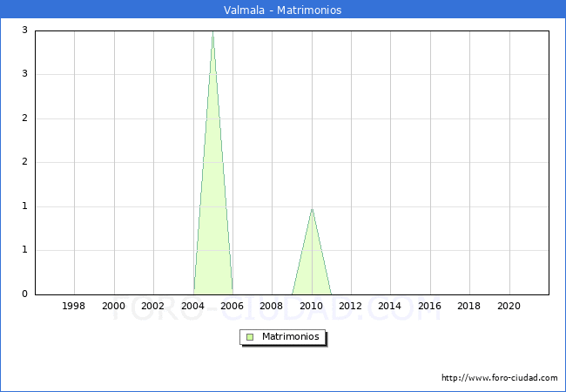Click the foro-ciudad.com URL text
The height and width of the screenshot is (392, 566).
click(x=500, y=378)
